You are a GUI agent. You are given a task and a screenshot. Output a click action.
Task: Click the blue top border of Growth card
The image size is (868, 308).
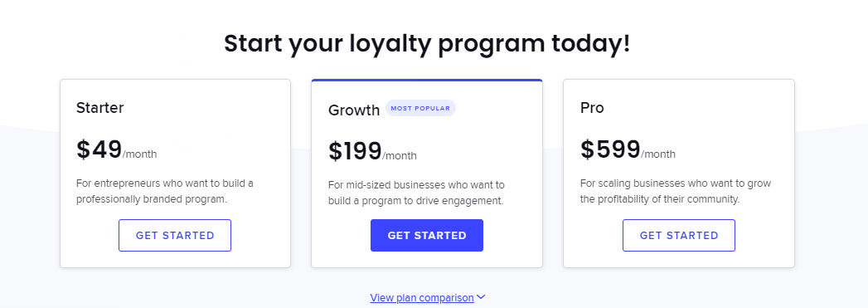427,81
